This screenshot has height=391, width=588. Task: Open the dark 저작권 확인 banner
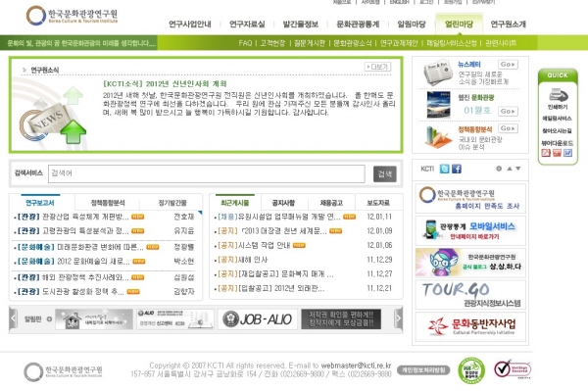pyautogui.click(x=341, y=319)
